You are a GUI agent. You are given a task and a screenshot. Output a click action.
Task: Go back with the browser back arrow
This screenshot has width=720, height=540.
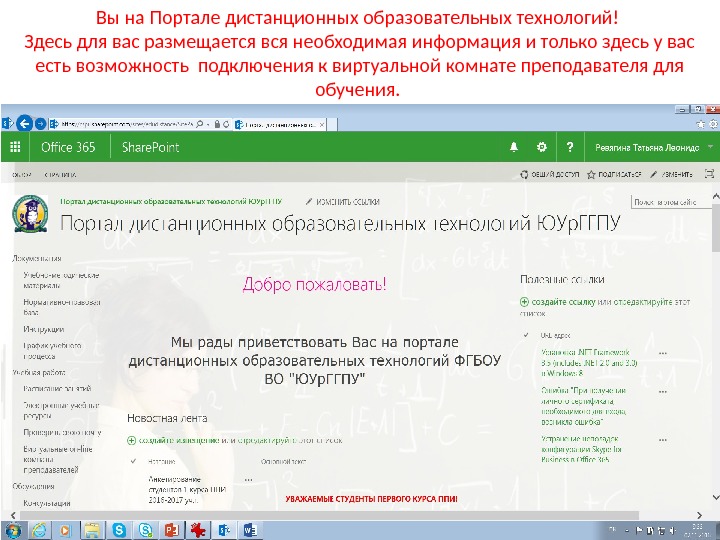tap(24, 124)
